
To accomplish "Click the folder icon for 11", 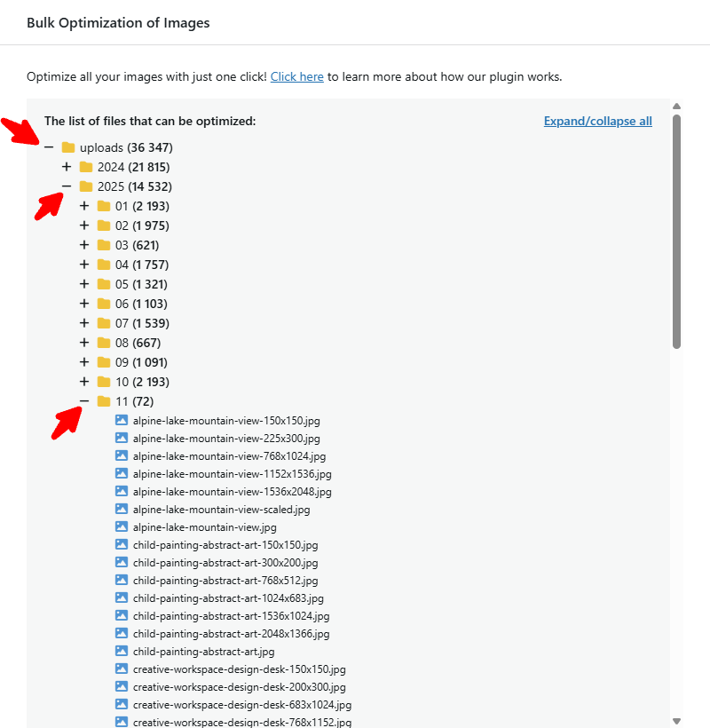I will click(104, 401).
